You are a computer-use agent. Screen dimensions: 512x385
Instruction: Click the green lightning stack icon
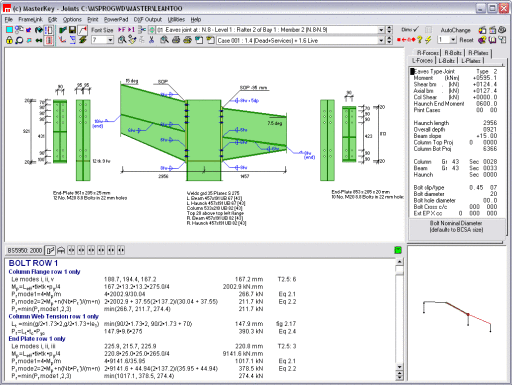tap(82, 40)
